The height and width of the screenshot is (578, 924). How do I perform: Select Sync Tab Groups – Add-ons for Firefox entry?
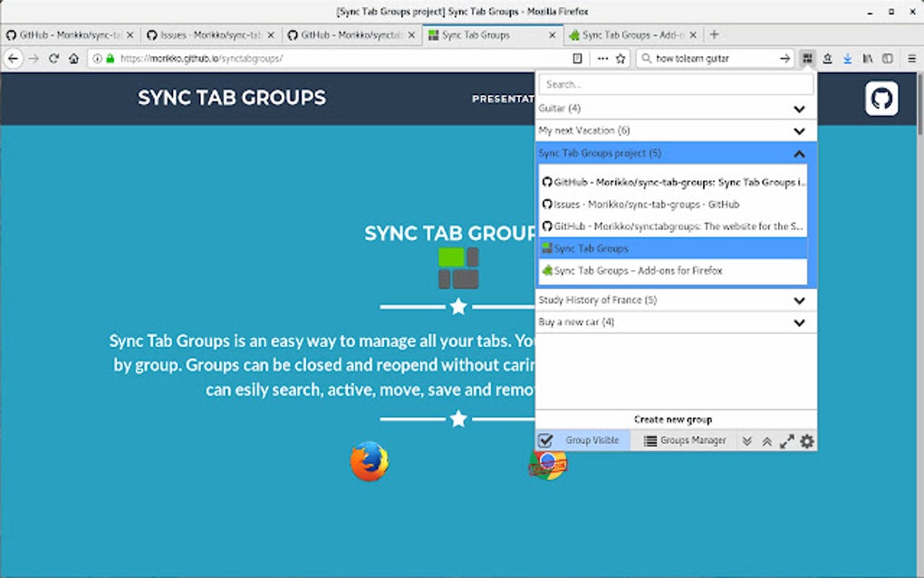point(673,271)
